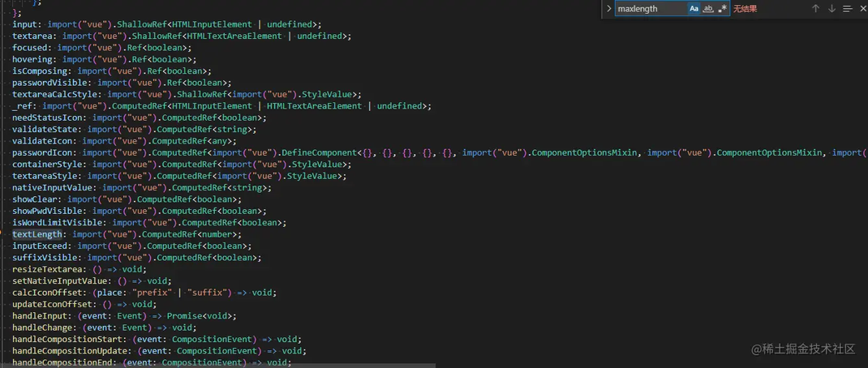This screenshot has width=868, height=368.
Task: Click the horizontal scrollbar at bottom
Action: pyautogui.click(x=218, y=366)
